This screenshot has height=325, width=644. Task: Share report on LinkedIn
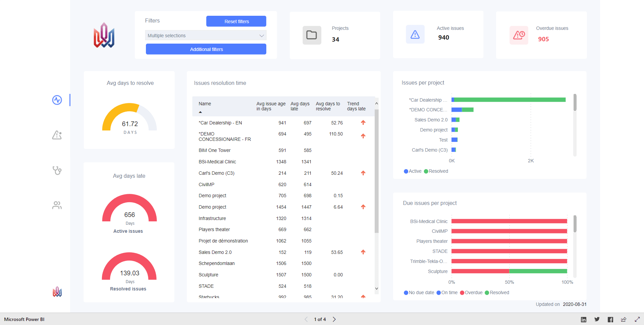pos(584,320)
